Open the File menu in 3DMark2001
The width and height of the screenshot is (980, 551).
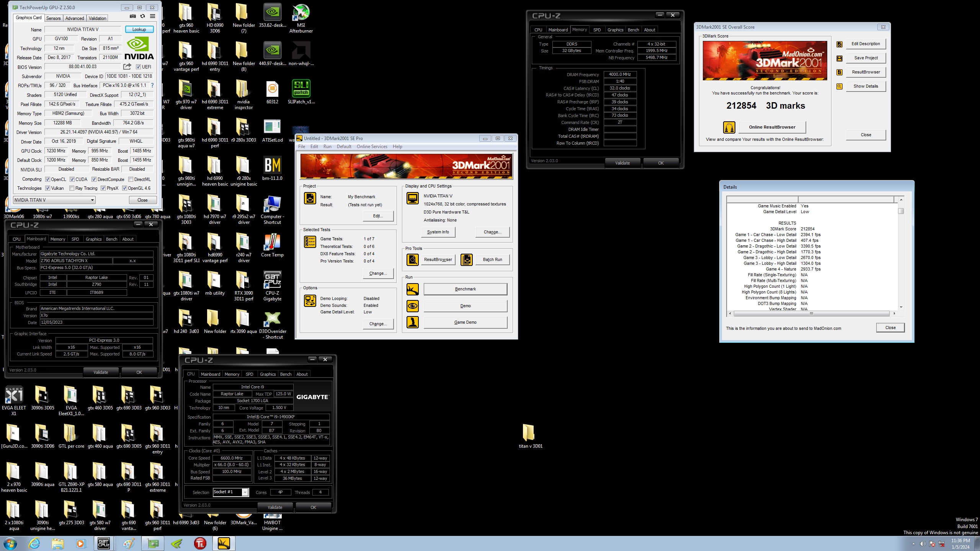pyautogui.click(x=302, y=147)
